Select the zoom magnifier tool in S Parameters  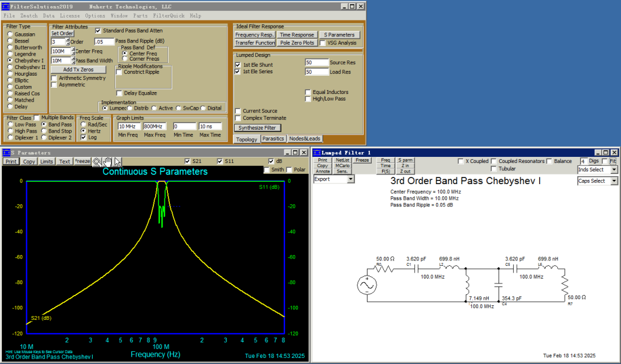click(96, 162)
